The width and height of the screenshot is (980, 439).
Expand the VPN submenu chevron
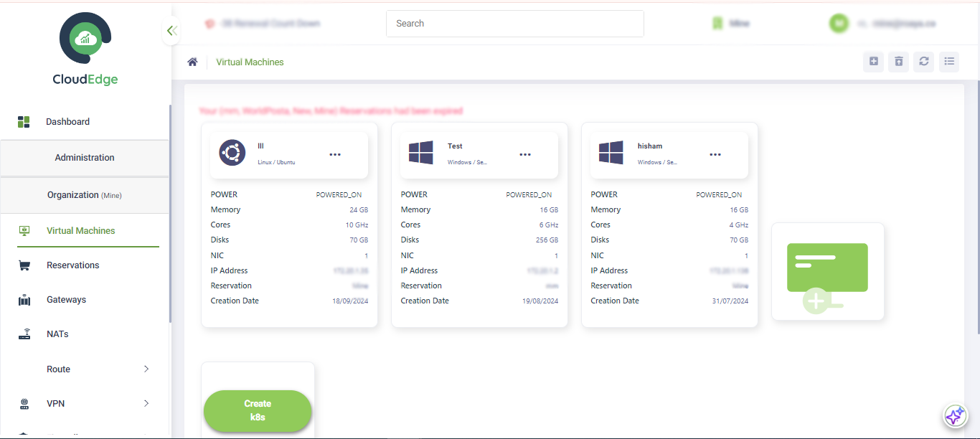(146, 403)
